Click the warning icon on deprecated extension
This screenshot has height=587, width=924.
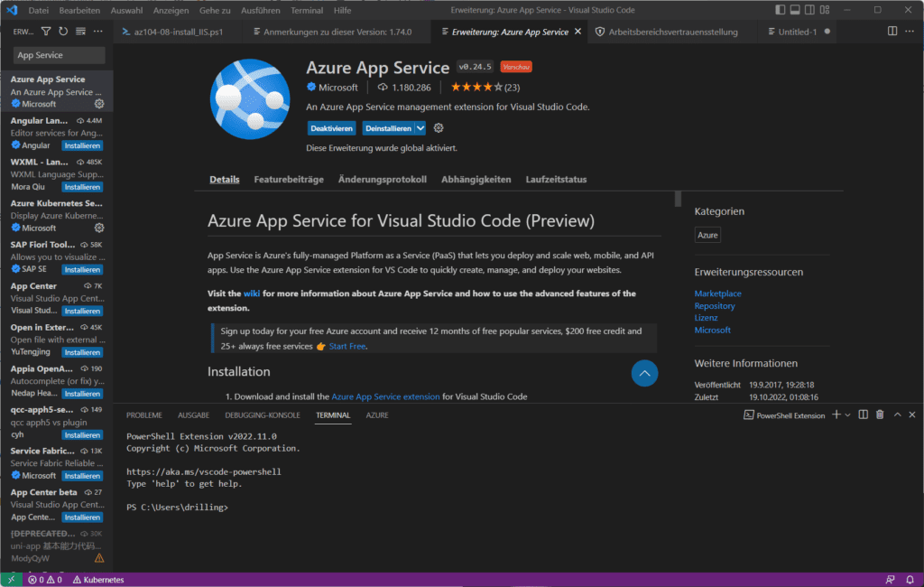(99, 557)
